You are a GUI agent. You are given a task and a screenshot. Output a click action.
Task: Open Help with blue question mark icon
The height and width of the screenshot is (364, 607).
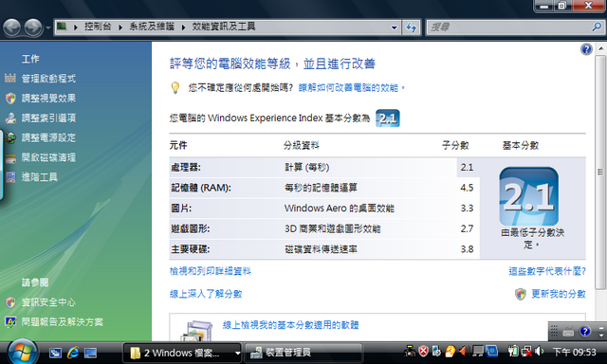coord(586,49)
